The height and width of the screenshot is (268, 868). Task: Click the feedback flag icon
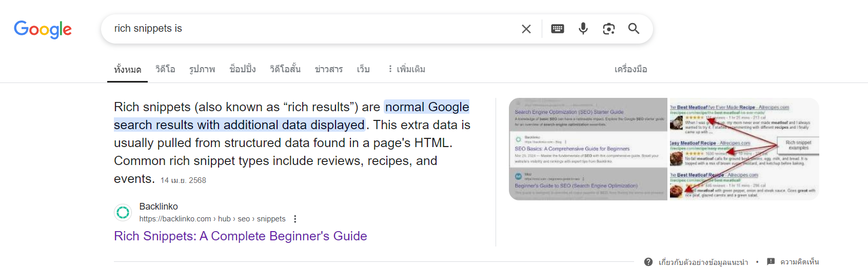[771, 262]
